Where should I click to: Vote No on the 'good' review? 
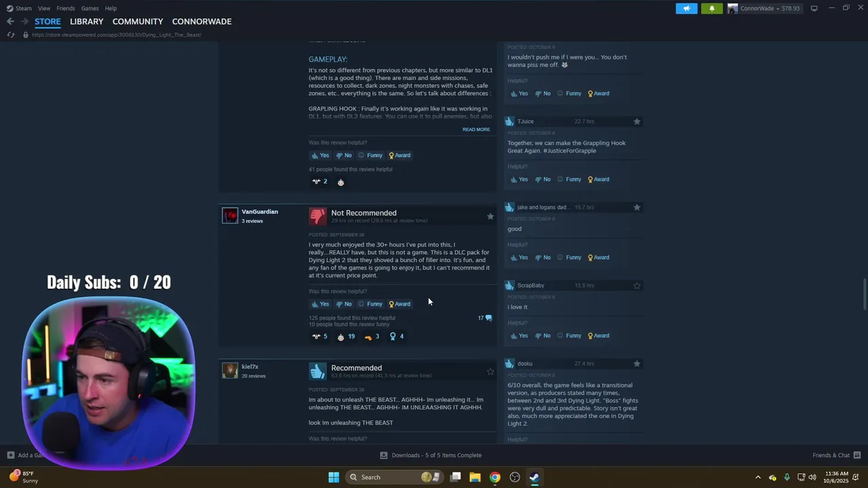[542, 258]
